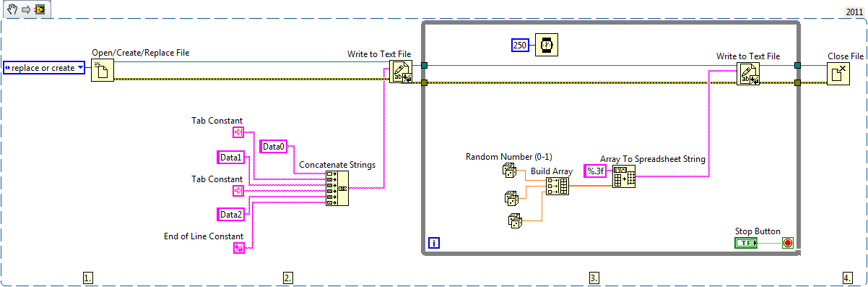This screenshot has height=287, width=868.
Task: Click Write to Text File inside loop
Action: (x=747, y=74)
